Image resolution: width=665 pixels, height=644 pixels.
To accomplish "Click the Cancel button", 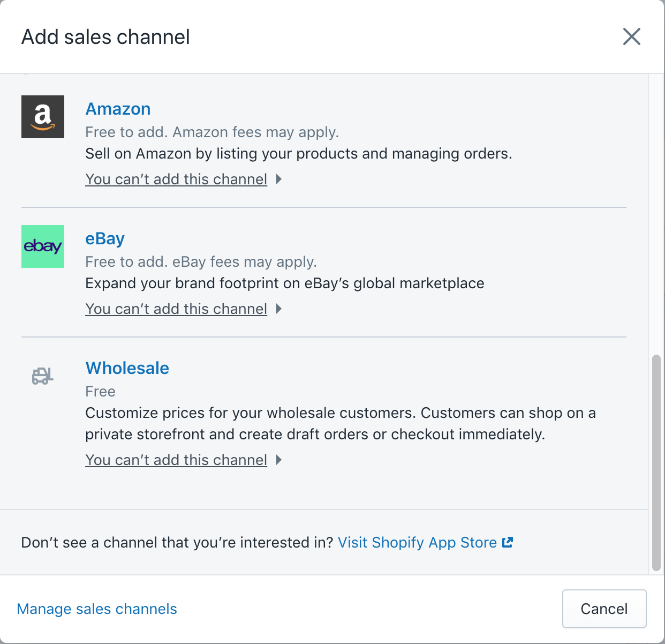I will [604, 609].
